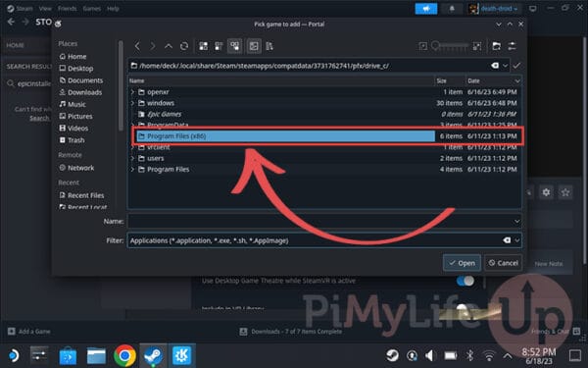Screen dimensions: 588x368
Task: Go forward in file dialog history
Action: (153, 46)
